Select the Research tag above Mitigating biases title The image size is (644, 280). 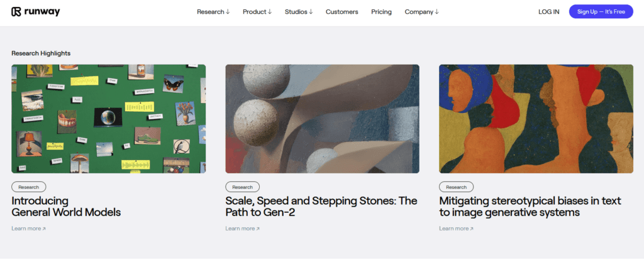click(x=456, y=187)
